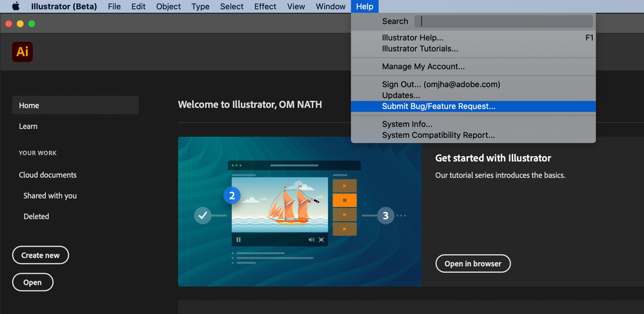Click the top play tile in playlist

(x=345, y=186)
